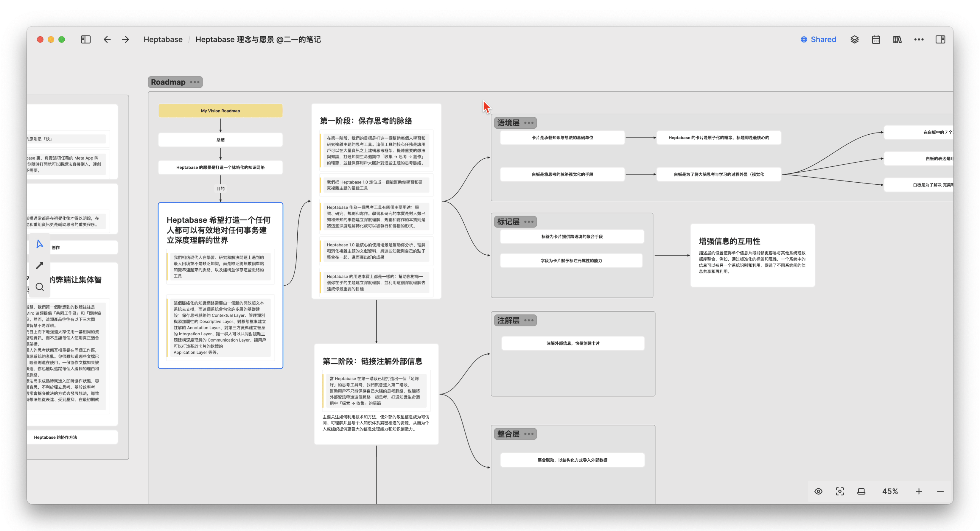Screen dimensions: 980x531
Task: Open the layers stack icon in top bar
Action: [855, 40]
